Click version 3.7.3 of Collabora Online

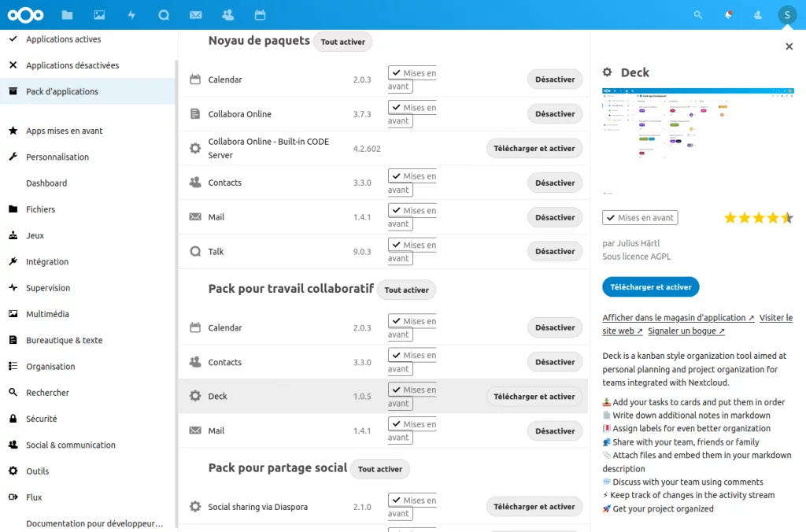[362, 114]
